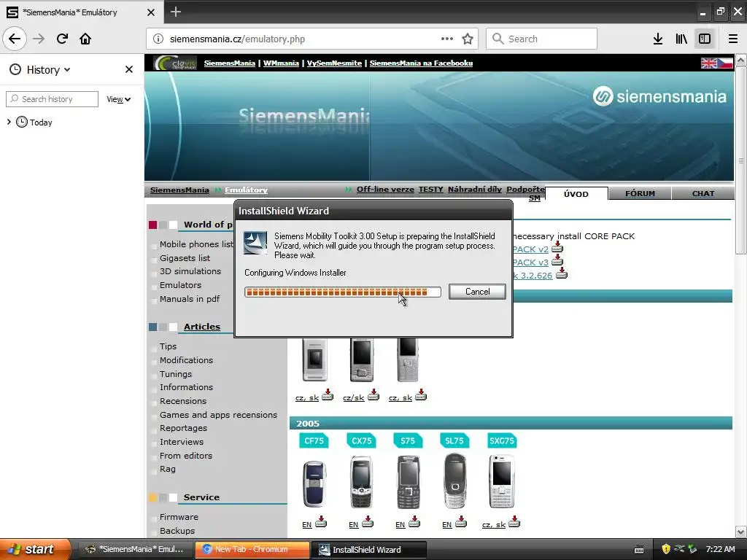747x560 pixels.
Task: Download the 3.2.626 package icon
Action: (562, 273)
